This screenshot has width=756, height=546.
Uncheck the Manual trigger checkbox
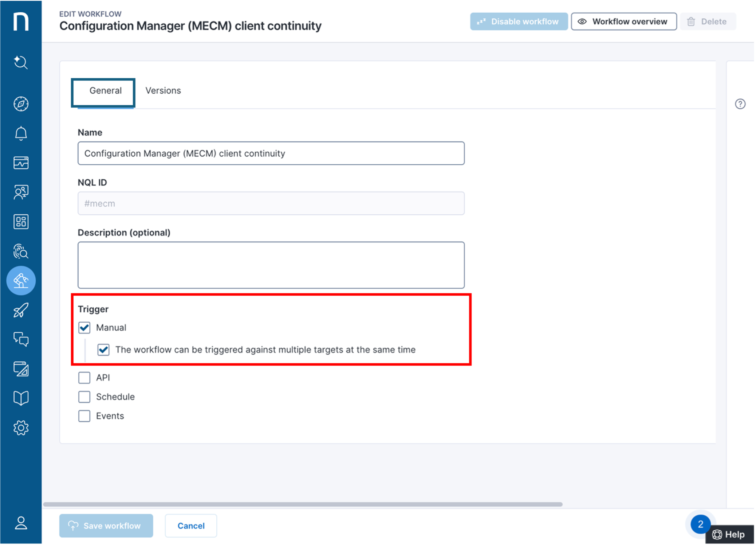coord(84,328)
